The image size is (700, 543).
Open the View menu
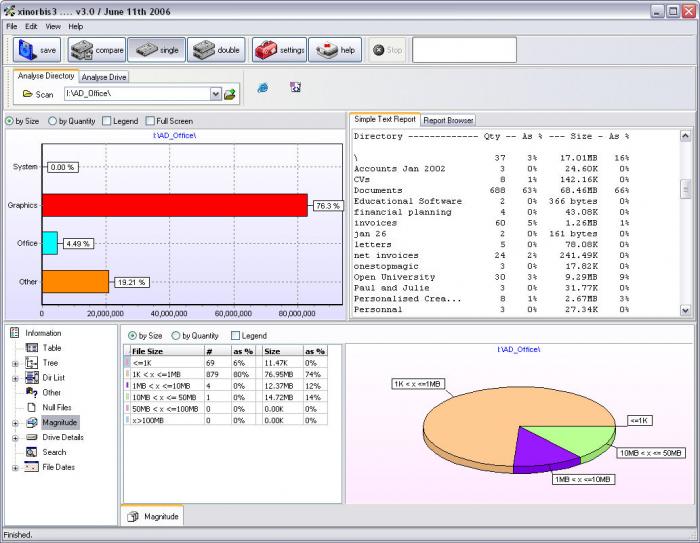(x=53, y=26)
